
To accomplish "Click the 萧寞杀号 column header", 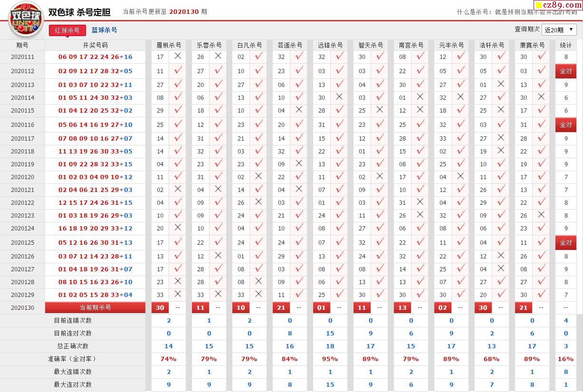I will (532, 45).
